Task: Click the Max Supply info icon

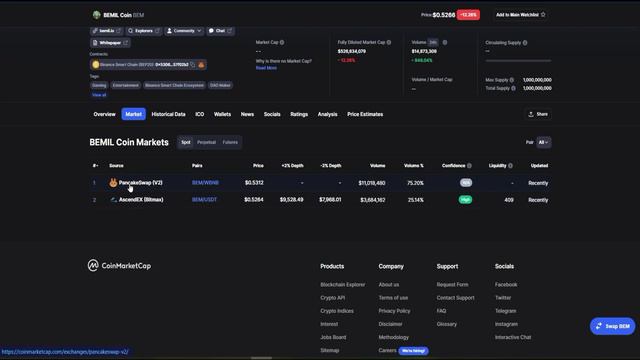Action: coord(512,80)
